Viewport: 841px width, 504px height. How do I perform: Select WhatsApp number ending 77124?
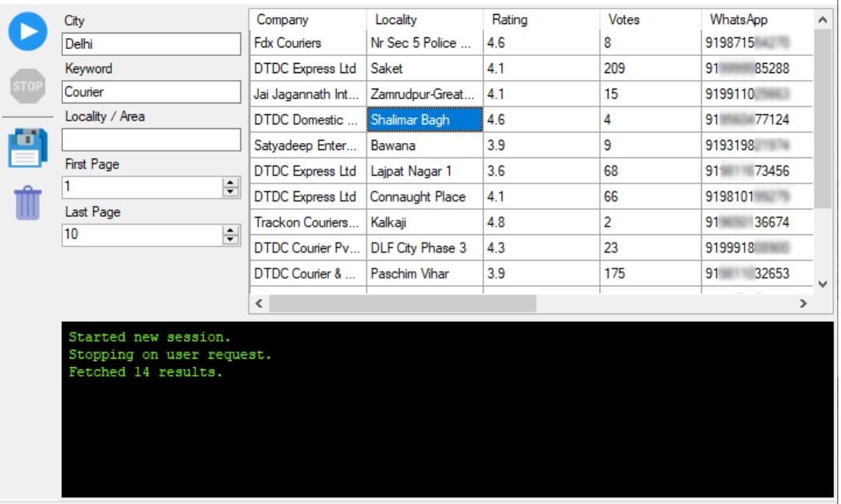tap(757, 120)
